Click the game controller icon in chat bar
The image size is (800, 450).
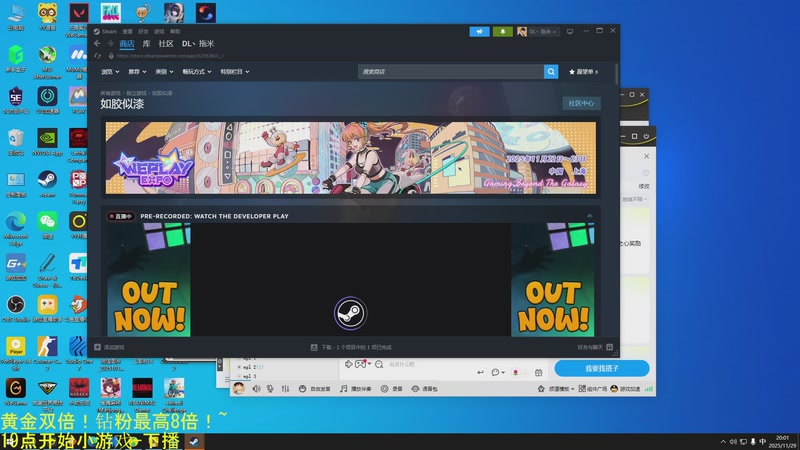362,364
